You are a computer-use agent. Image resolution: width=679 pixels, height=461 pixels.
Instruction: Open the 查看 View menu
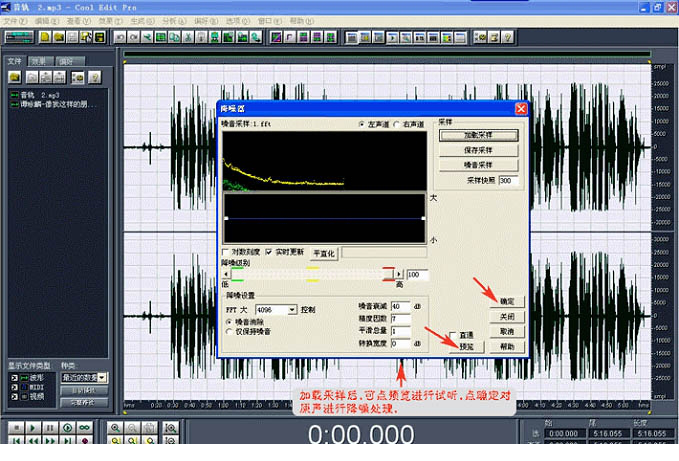[79, 21]
